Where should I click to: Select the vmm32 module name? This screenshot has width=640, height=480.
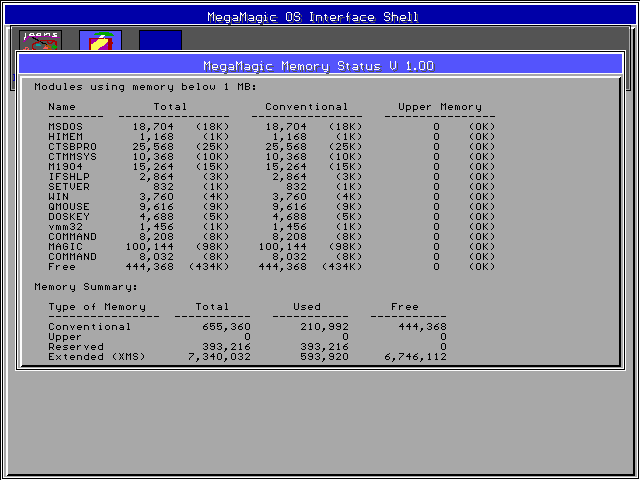click(65, 227)
